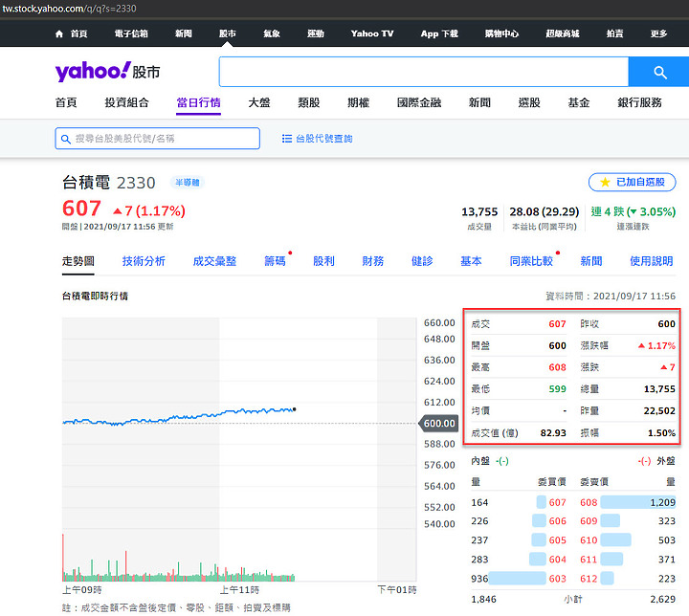Click the bid price 603 row

coord(557,579)
